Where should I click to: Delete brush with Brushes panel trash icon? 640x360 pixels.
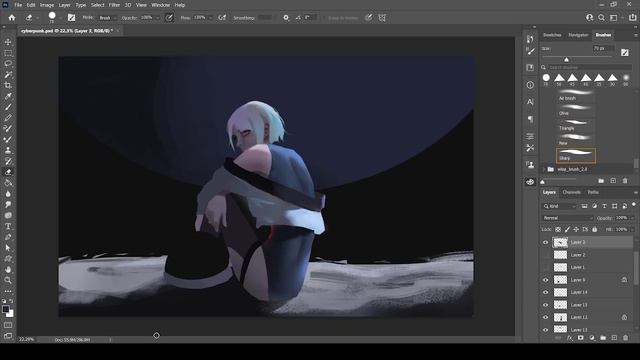[625, 180]
